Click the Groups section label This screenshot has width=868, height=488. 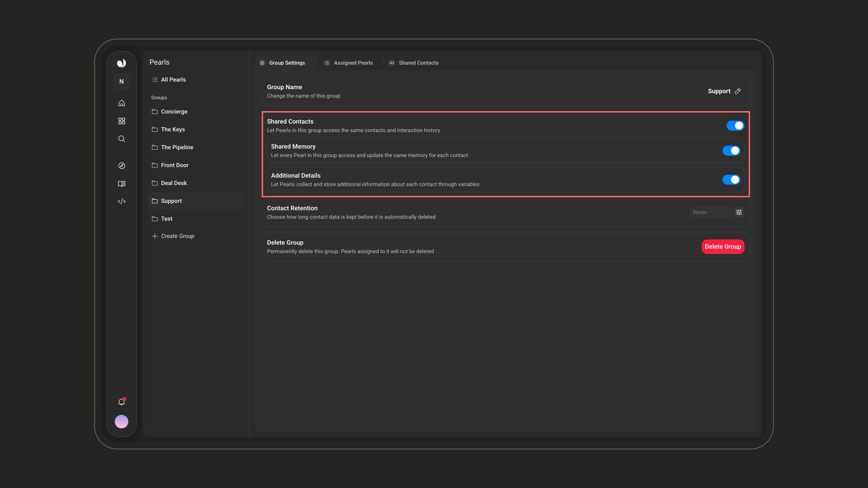pyautogui.click(x=159, y=98)
